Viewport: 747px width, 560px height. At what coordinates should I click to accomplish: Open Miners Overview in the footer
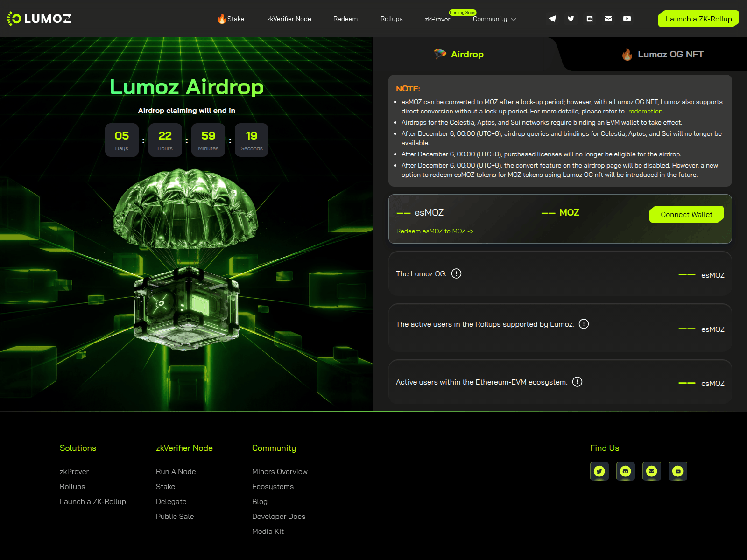click(280, 472)
